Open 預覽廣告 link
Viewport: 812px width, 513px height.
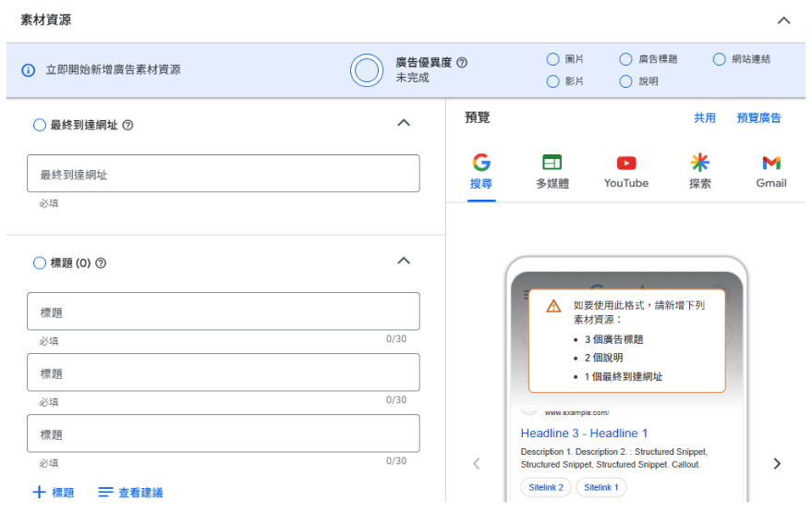tap(758, 118)
